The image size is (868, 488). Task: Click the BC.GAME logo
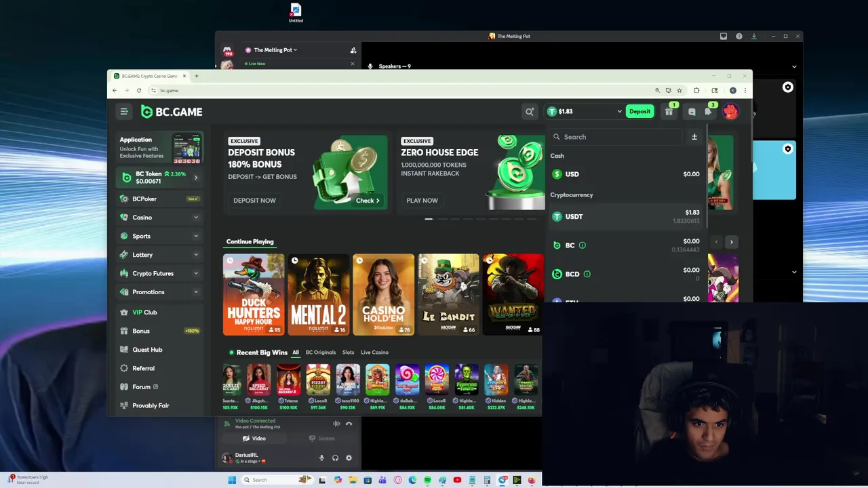[172, 112]
